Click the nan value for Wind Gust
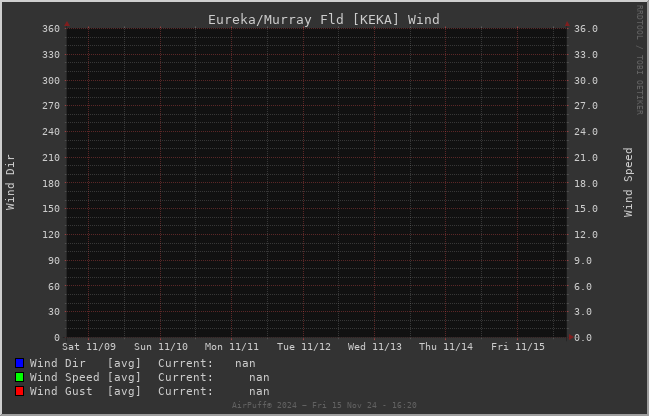 click(x=259, y=391)
